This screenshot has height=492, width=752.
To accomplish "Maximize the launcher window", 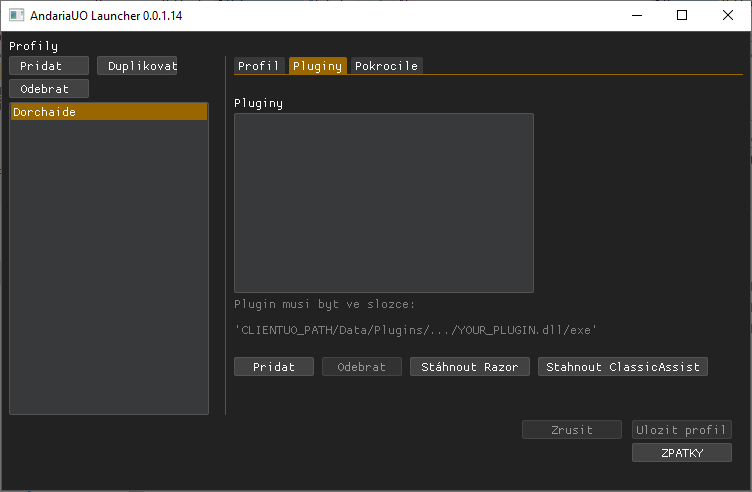I will [x=682, y=16].
